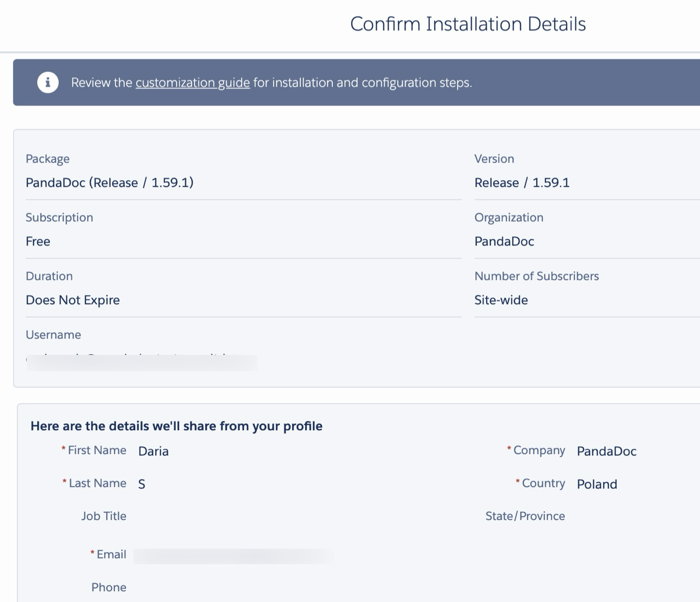700x602 pixels.
Task: Click the Number of Subscribers label
Action: pyautogui.click(x=537, y=276)
